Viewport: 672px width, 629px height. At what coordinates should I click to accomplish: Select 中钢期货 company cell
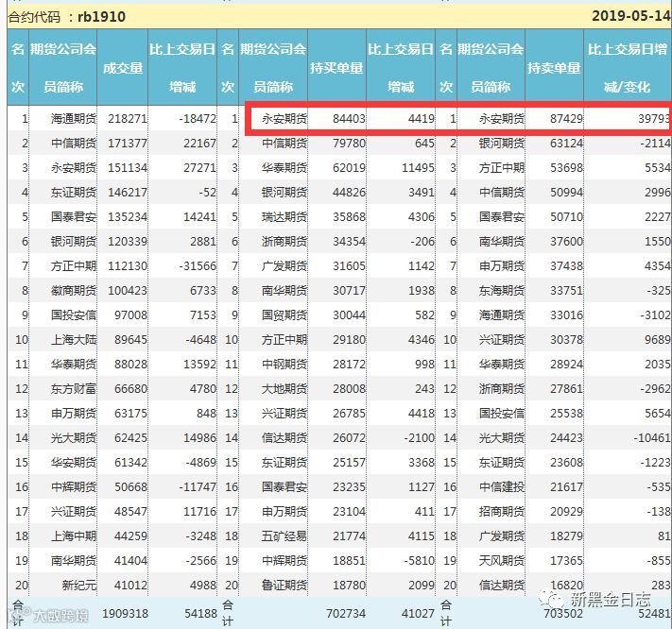click(x=284, y=365)
